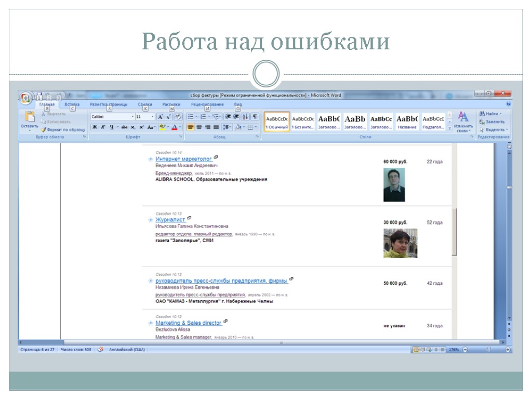Apply red font color
This screenshot has height=399, width=532.
(175, 127)
